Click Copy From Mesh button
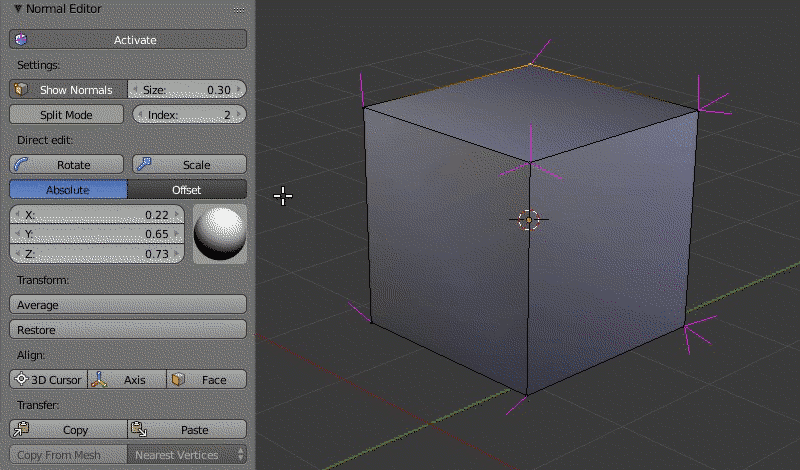 coord(68,455)
